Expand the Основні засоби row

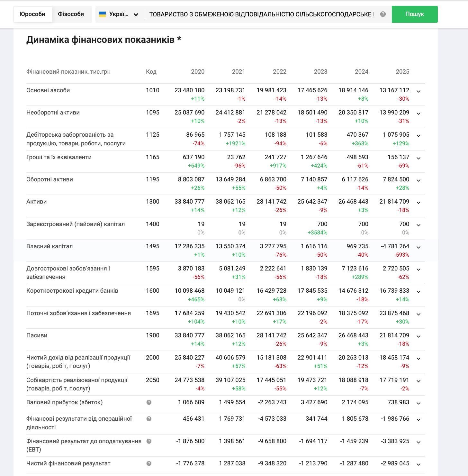[x=419, y=91]
